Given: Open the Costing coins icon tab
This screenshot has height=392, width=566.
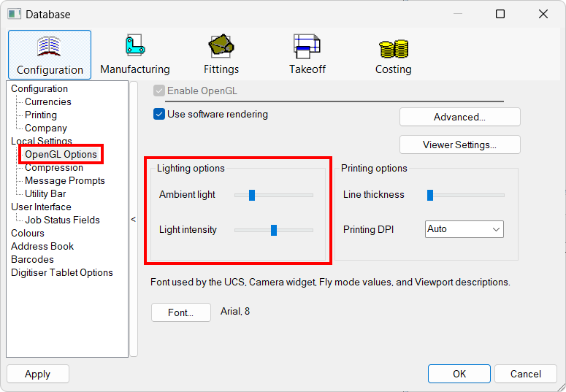Looking at the screenshot, I should (394, 55).
